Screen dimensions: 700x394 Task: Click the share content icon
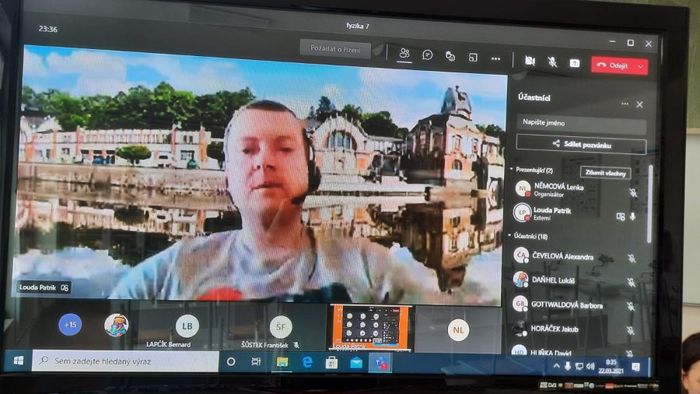(x=575, y=63)
